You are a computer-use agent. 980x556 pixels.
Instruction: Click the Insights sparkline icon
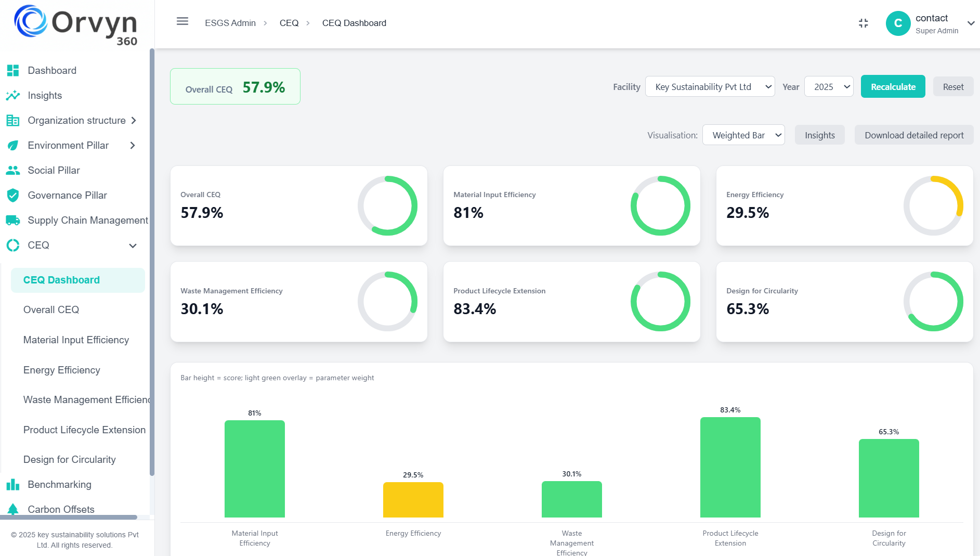pos(13,95)
